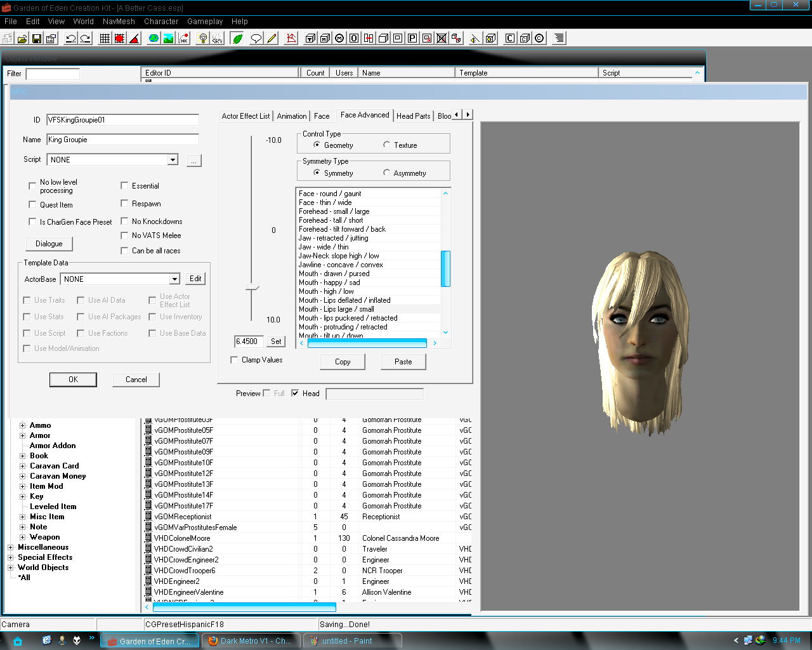
Task: Click the OK button
Action: (73, 380)
